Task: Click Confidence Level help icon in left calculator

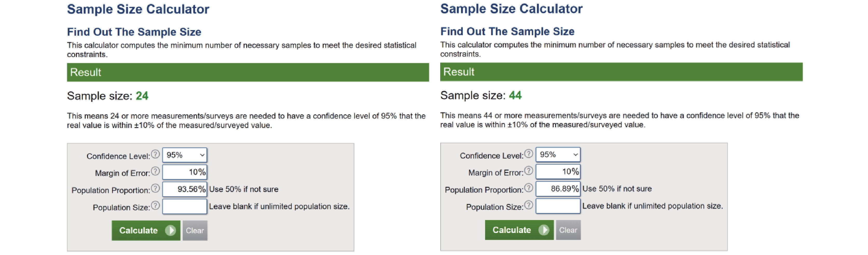Action: pyautogui.click(x=155, y=154)
